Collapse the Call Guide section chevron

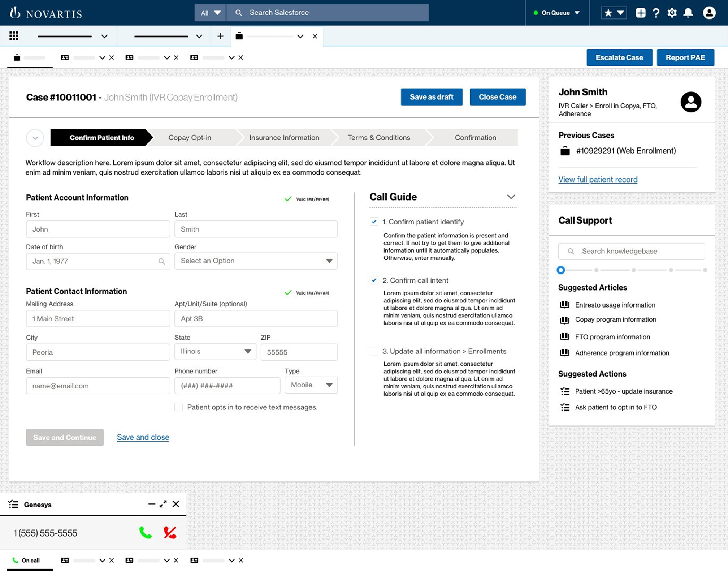pos(511,197)
